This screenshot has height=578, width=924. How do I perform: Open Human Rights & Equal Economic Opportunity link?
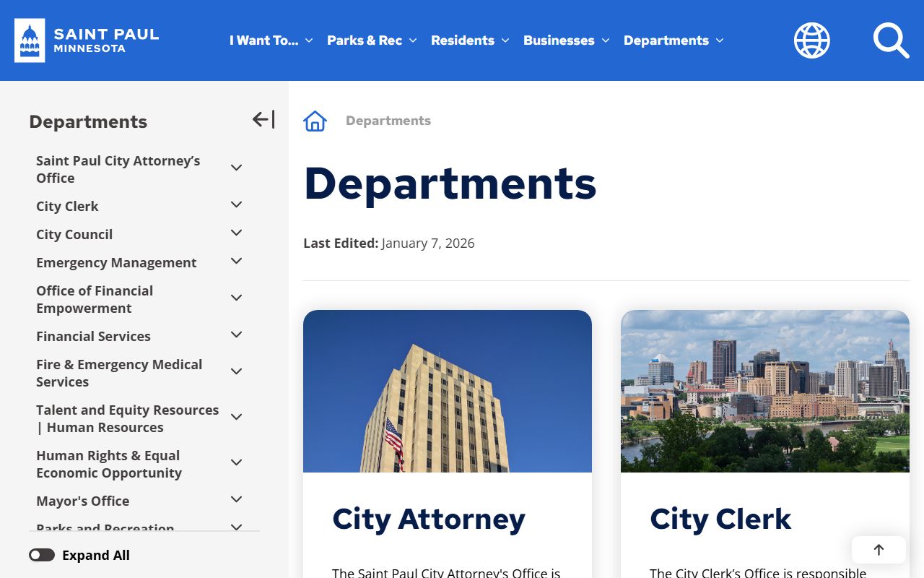coord(109,464)
